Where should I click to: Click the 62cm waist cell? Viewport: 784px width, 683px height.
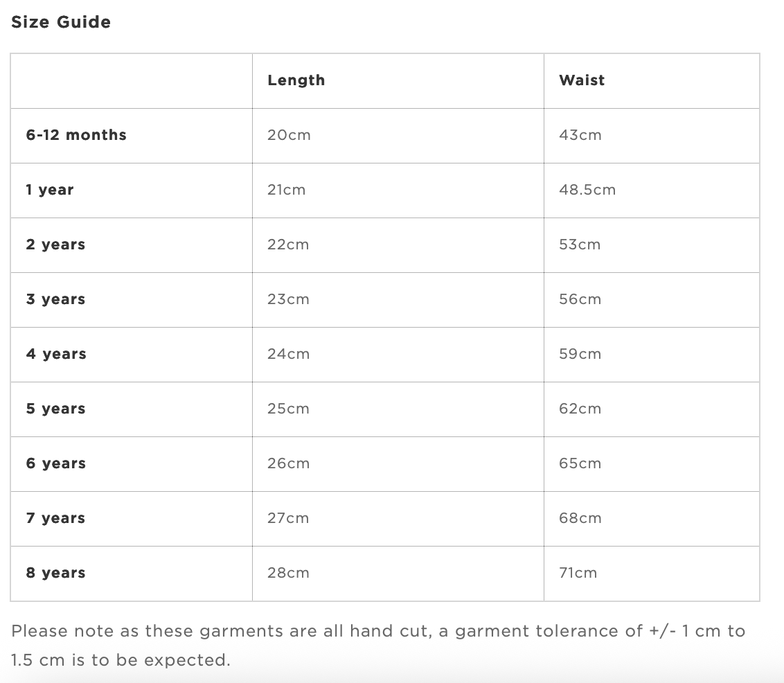coord(580,409)
